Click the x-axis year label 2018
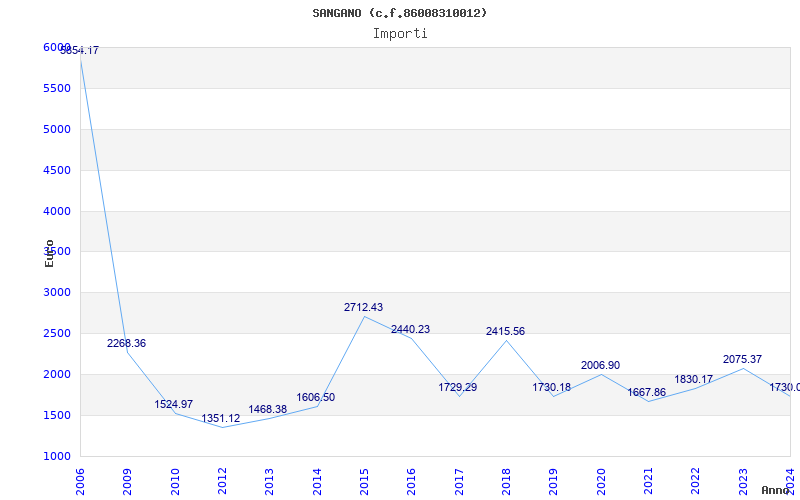 click(506, 482)
